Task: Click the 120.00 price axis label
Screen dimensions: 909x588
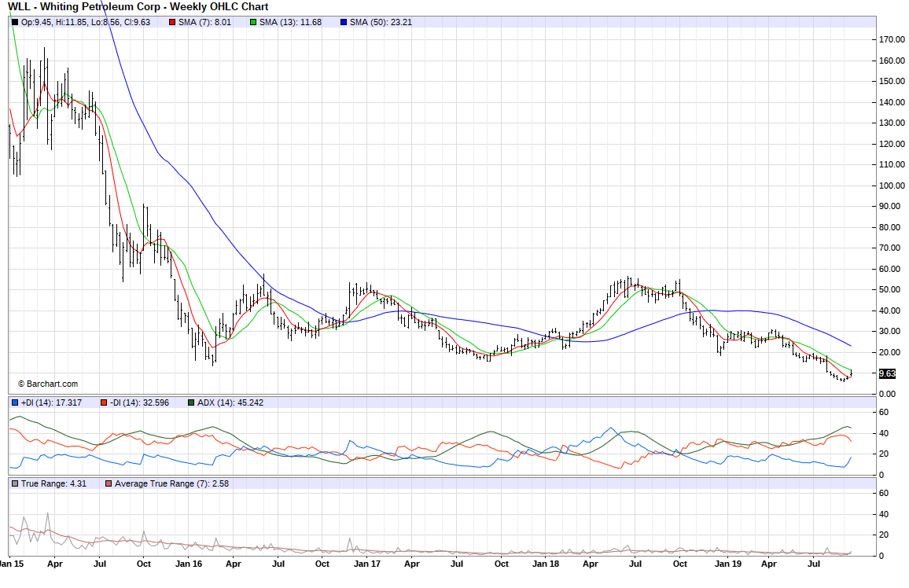Action: click(x=892, y=144)
